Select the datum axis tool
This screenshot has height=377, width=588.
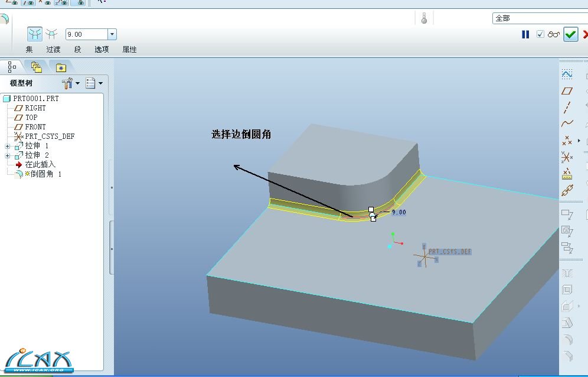(567, 108)
